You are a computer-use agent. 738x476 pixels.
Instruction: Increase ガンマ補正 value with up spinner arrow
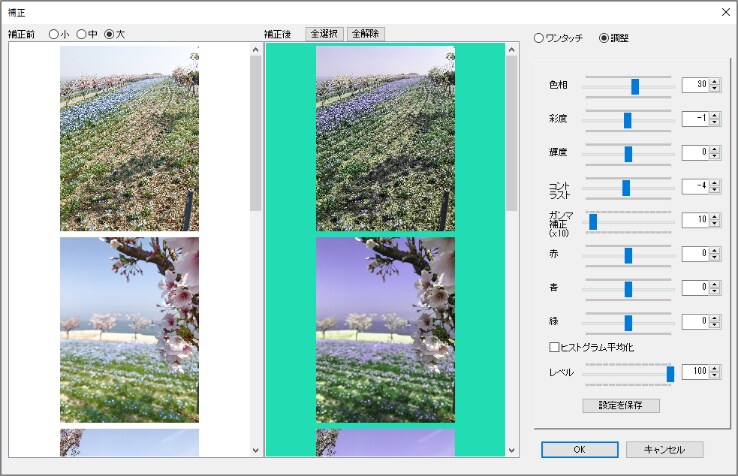(715, 217)
